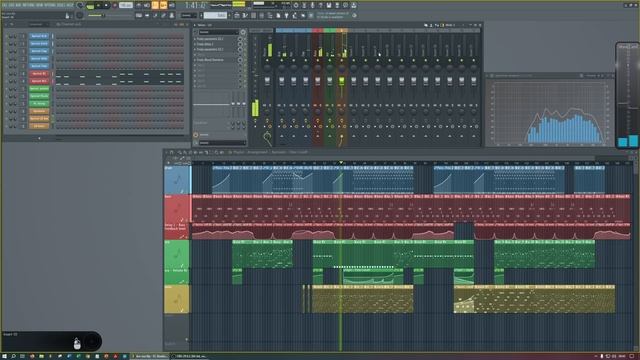640x360 pixels.
Task: Open the FILE menu in FL Studio
Action: pyautogui.click(x=5, y=5)
